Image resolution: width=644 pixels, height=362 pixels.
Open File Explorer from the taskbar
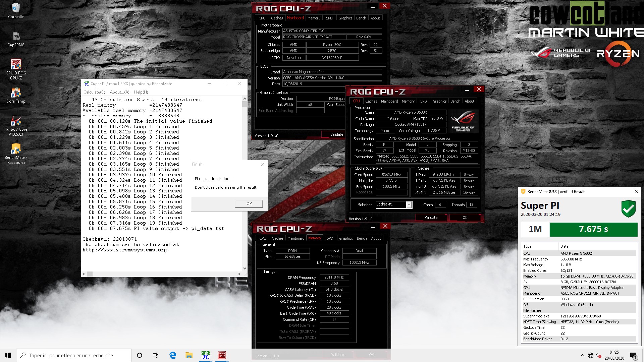pos(189,355)
